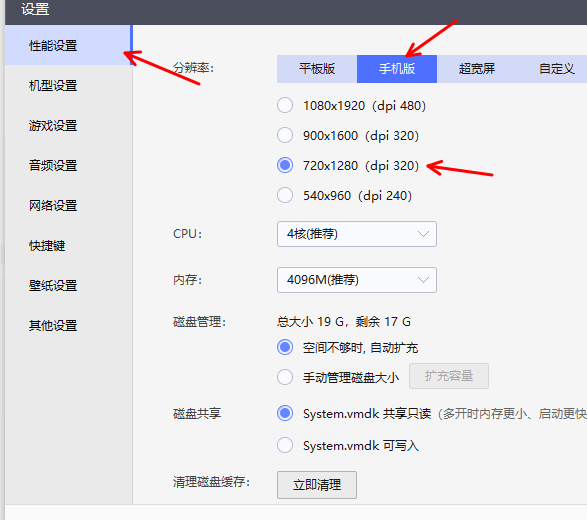Select 网络设置 in sidebar
This screenshot has height=520, width=587.
tap(69, 205)
